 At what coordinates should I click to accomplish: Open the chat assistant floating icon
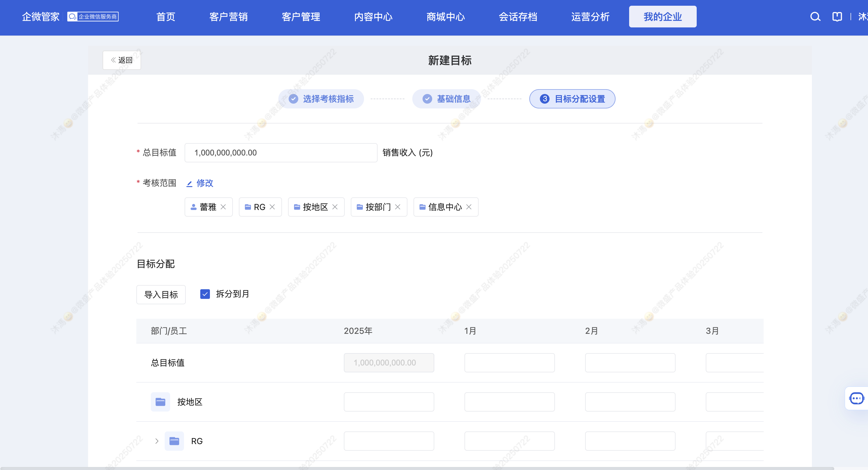pyautogui.click(x=856, y=398)
